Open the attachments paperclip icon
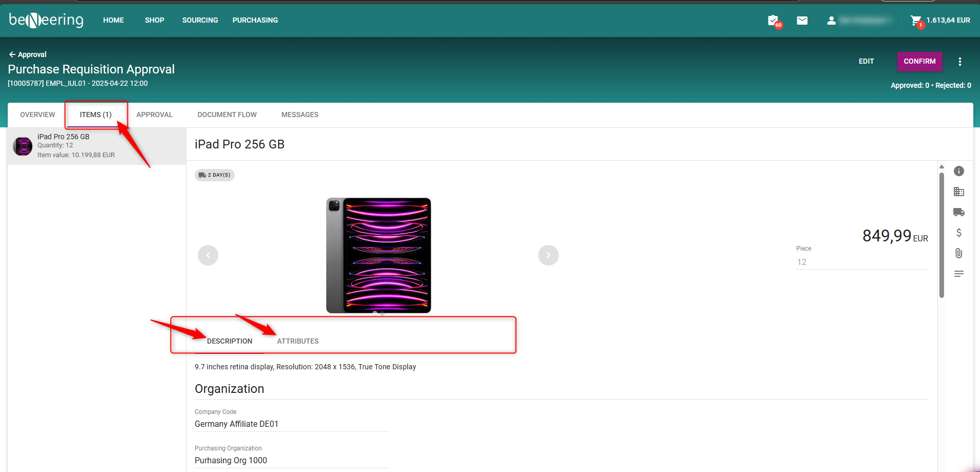 pos(958,253)
